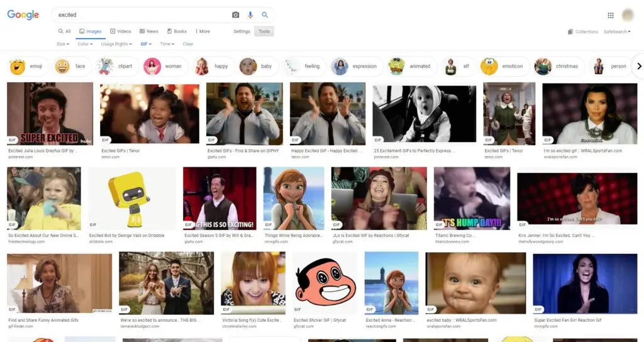Viewport: 644px width, 342px height.
Task: Open Collections bookmark
Action: click(x=582, y=31)
